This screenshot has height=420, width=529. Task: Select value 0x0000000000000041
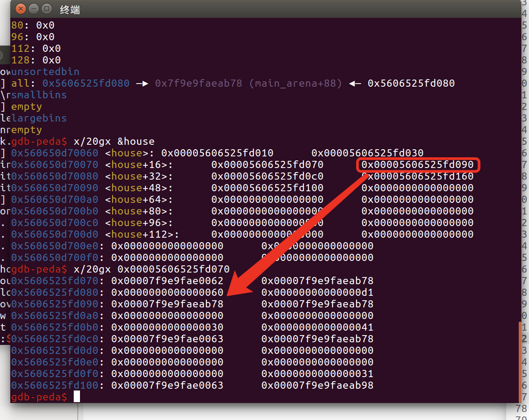tap(318, 327)
